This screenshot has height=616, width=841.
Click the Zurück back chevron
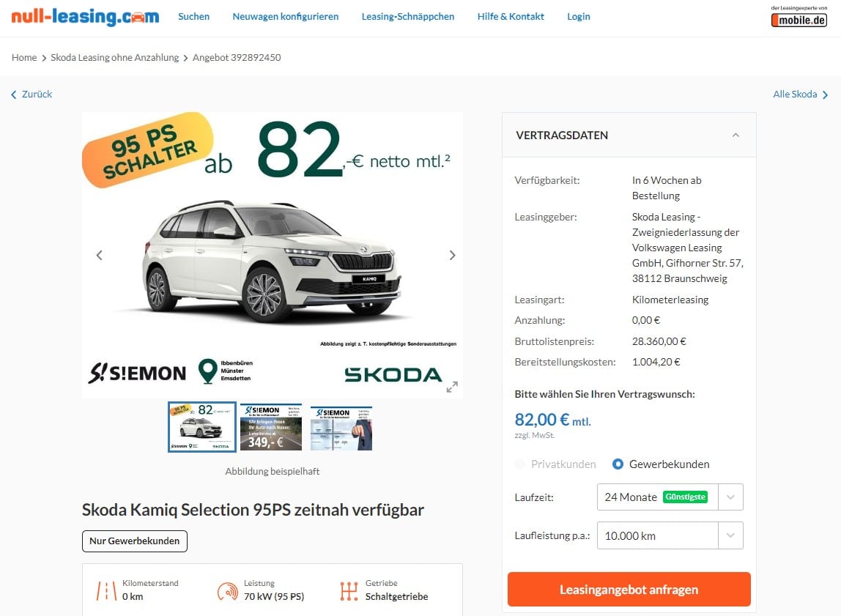pyautogui.click(x=14, y=94)
